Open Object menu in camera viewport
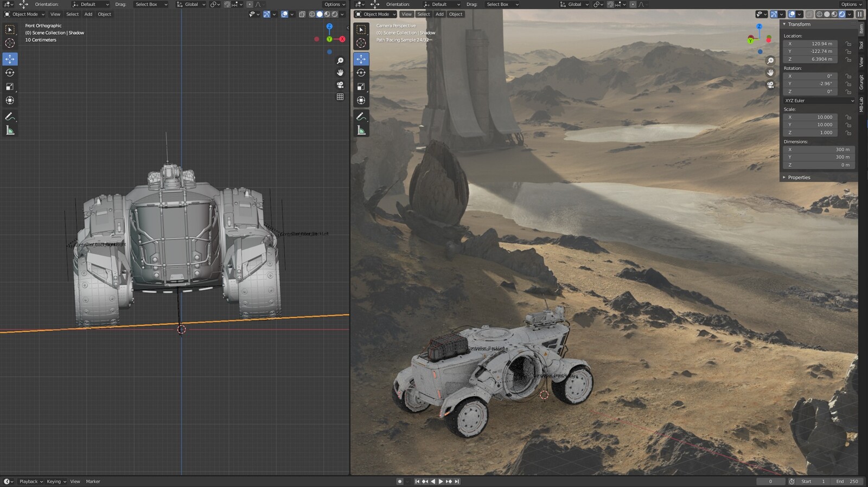Viewport: 868px width, 487px height. 456,14
